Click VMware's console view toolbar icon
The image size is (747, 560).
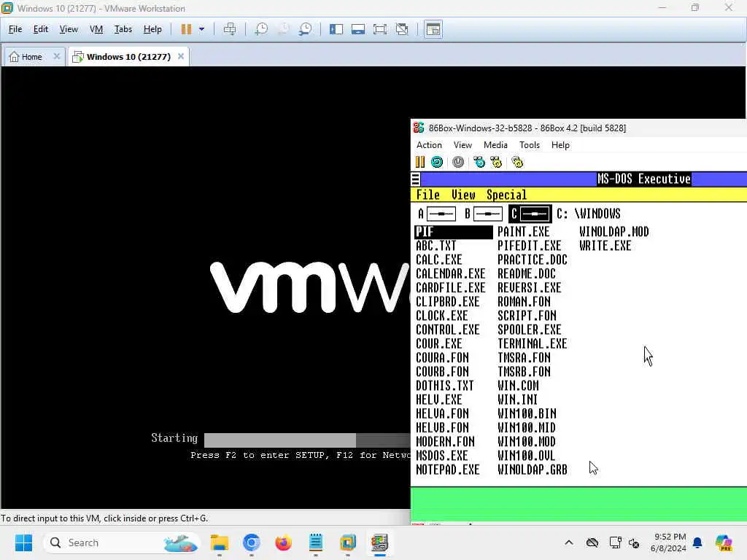(x=433, y=29)
